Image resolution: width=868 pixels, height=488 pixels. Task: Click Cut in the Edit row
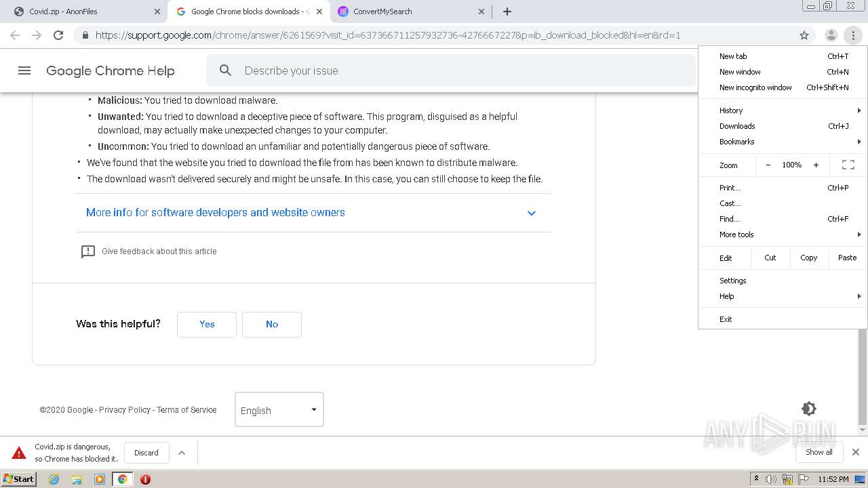[770, 258]
